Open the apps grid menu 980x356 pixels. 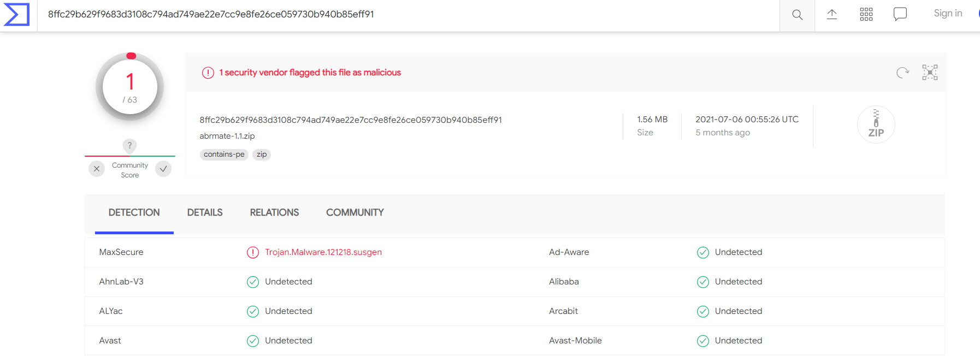[x=866, y=15]
